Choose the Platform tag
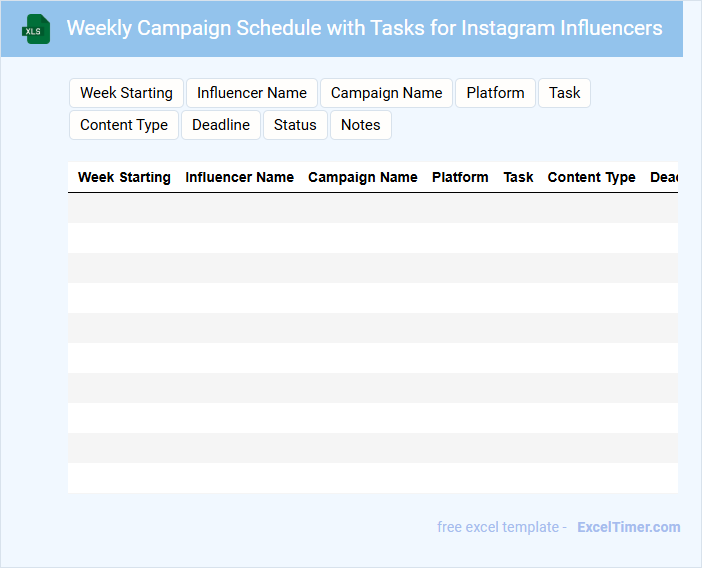702x568 pixels. [495, 93]
